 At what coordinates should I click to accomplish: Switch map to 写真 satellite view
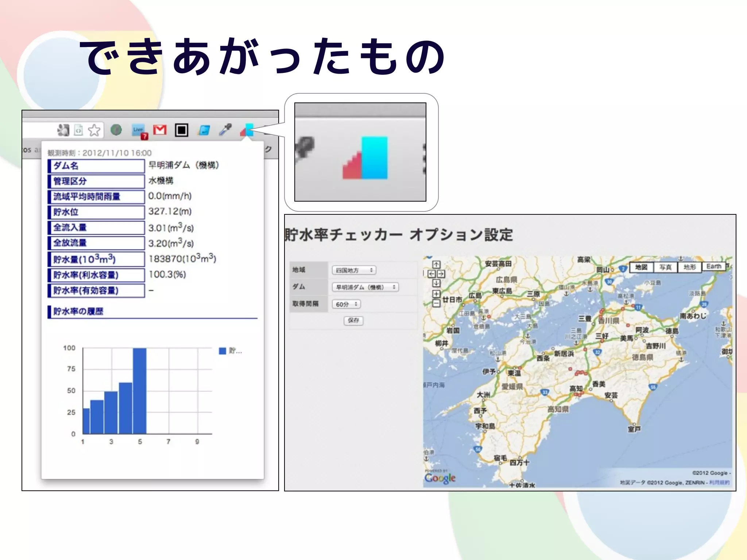[x=665, y=267]
